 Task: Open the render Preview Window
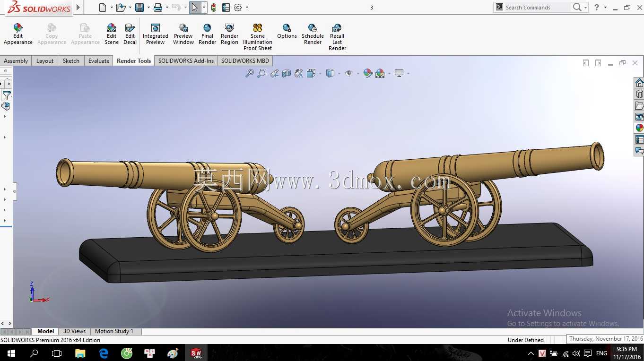click(183, 34)
